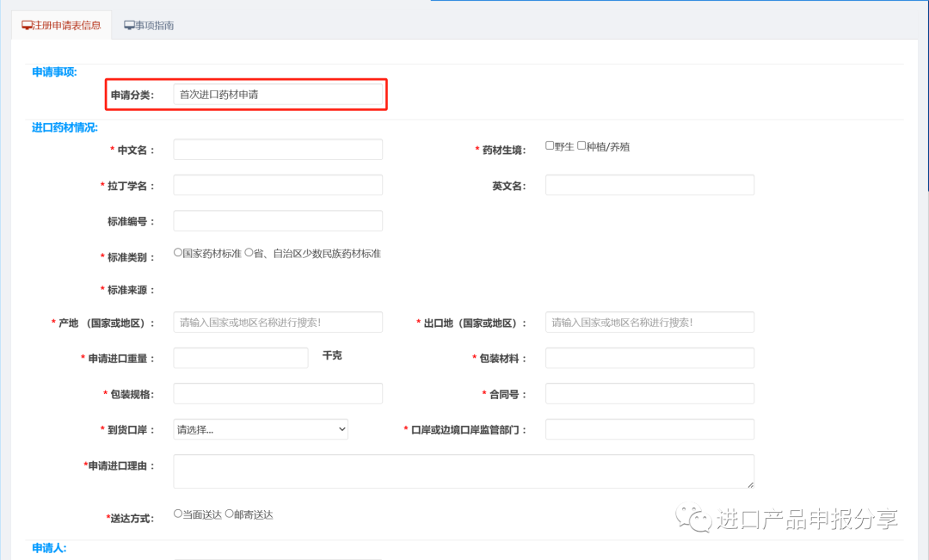This screenshot has height=560, width=929.
Task: Click the monitor icon on 事项指南 tab
Action: point(129,26)
